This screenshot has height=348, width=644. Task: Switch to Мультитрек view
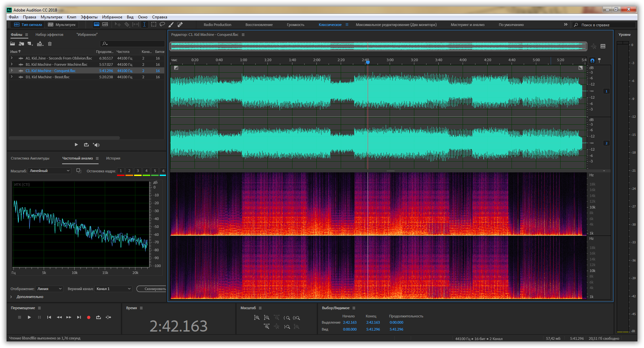click(x=62, y=25)
